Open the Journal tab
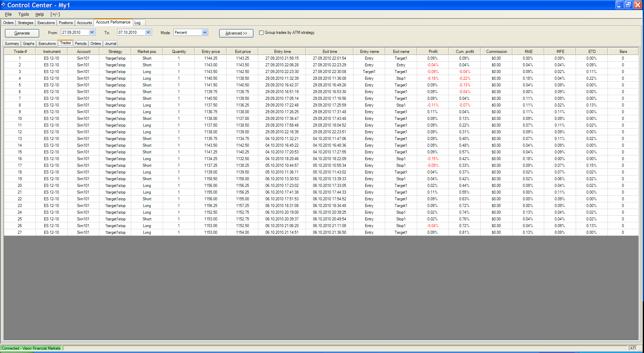 [x=110, y=44]
